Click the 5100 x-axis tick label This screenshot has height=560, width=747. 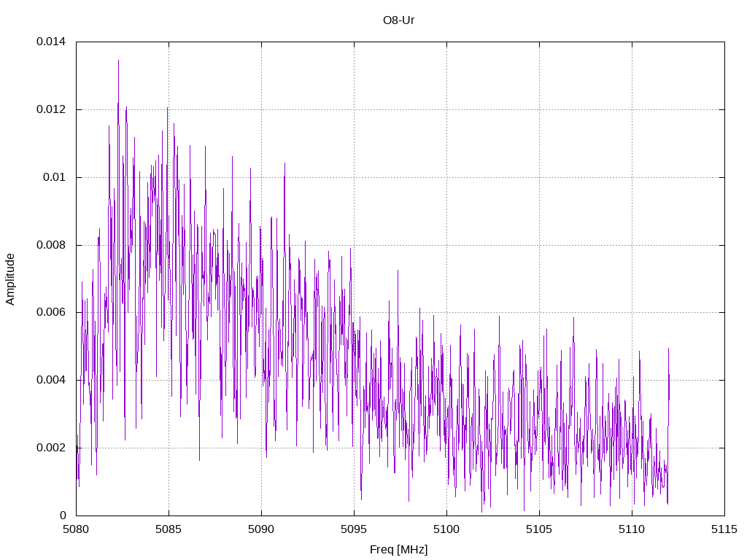point(446,529)
